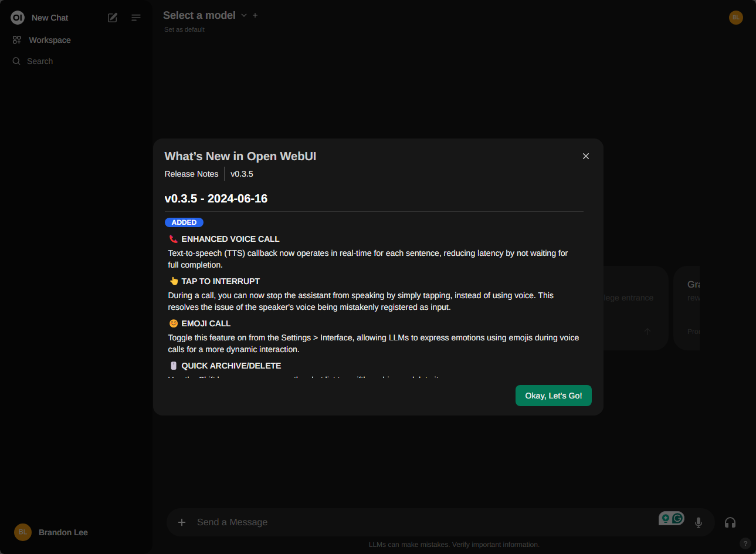Start a voice call with headphones icon
Viewport: 756px width, 554px height.
tap(730, 522)
